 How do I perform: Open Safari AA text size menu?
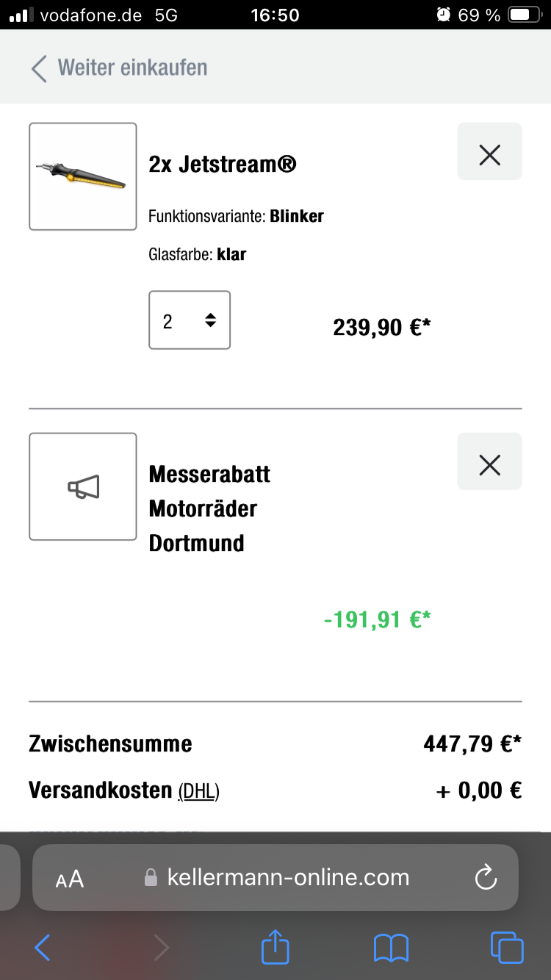pyautogui.click(x=70, y=879)
